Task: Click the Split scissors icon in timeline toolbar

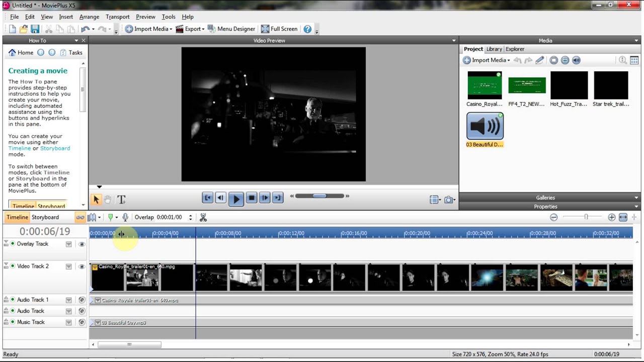Action: click(x=203, y=217)
